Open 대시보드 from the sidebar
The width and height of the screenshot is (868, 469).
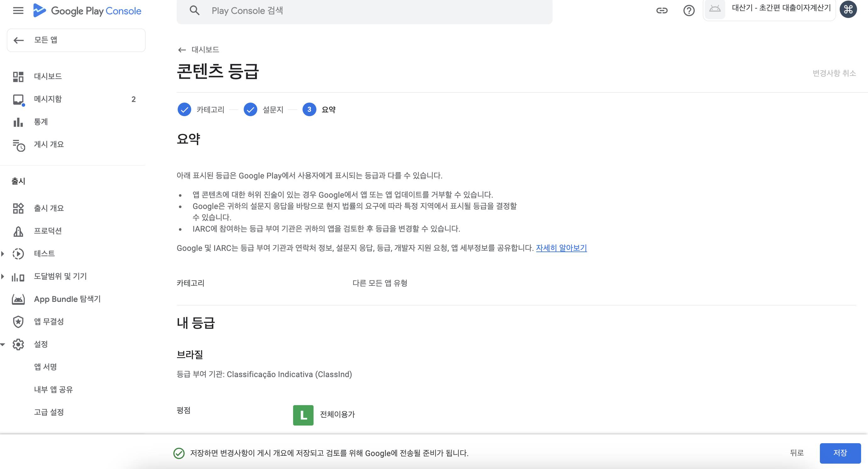[x=47, y=76]
